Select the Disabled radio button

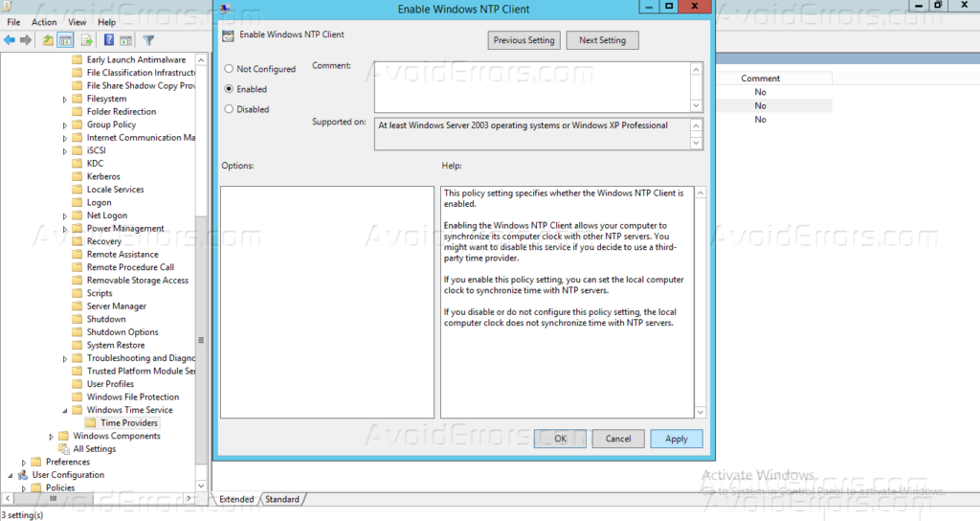coord(229,109)
